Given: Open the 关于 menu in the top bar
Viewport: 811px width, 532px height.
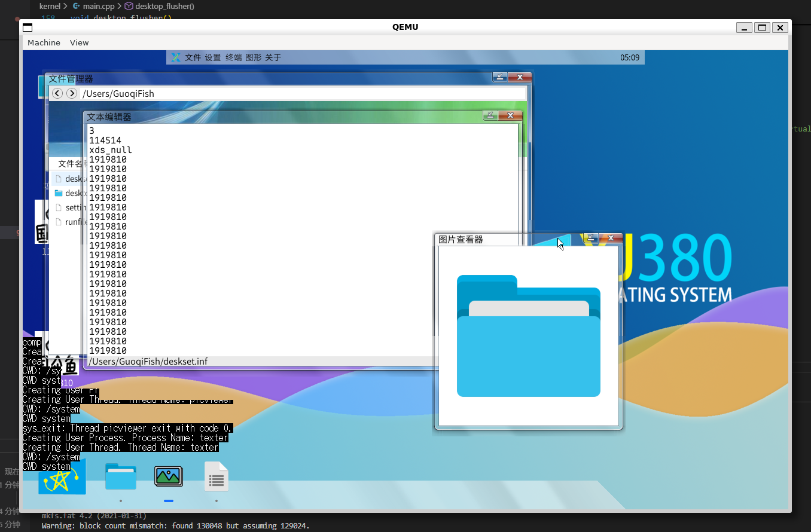Looking at the screenshot, I should click(x=273, y=57).
